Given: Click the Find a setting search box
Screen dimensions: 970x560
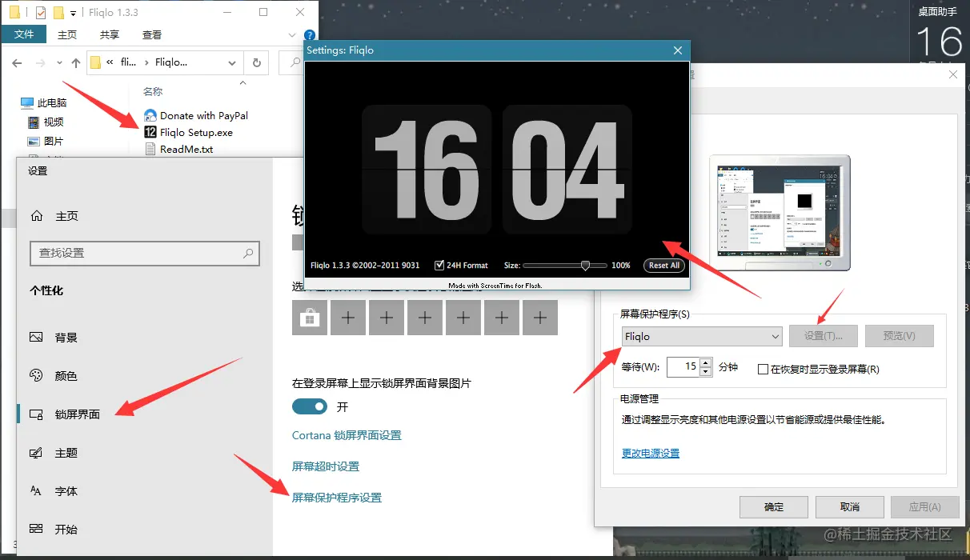Looking at the screenshot, I should (x=145, y=253).
